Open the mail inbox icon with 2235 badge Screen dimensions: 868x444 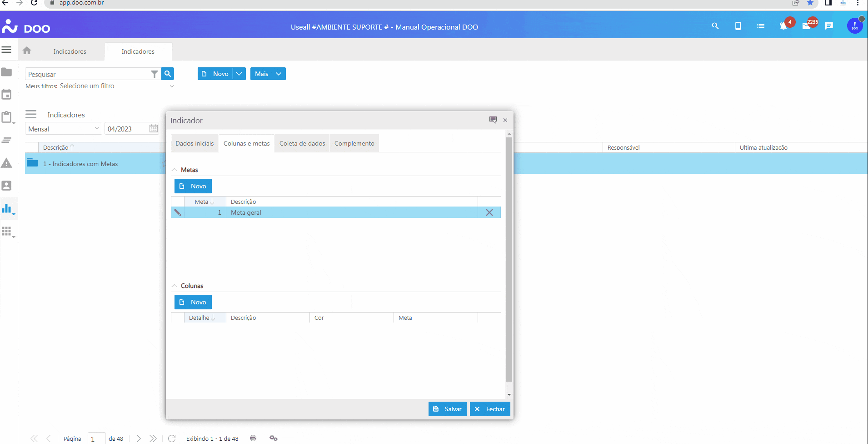tap(806, 26)
